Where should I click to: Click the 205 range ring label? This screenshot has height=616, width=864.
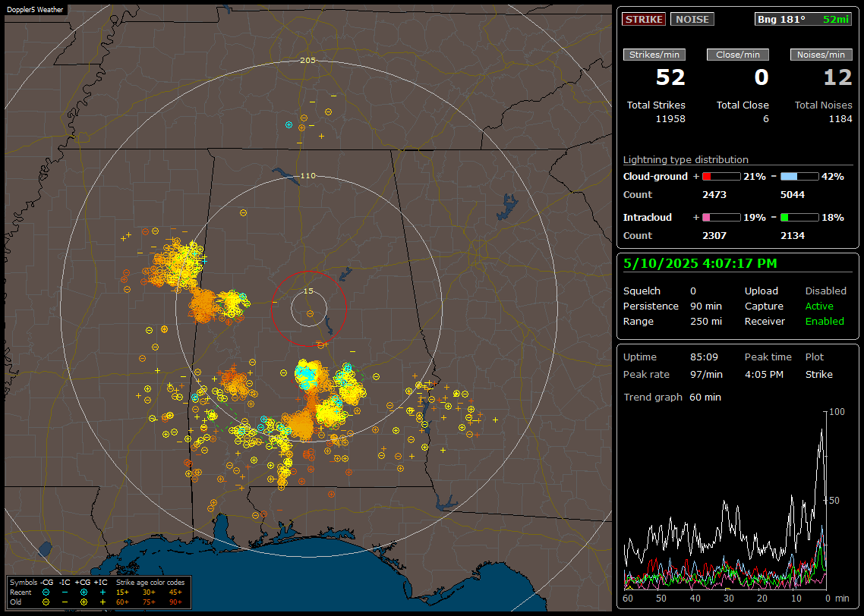307,61
